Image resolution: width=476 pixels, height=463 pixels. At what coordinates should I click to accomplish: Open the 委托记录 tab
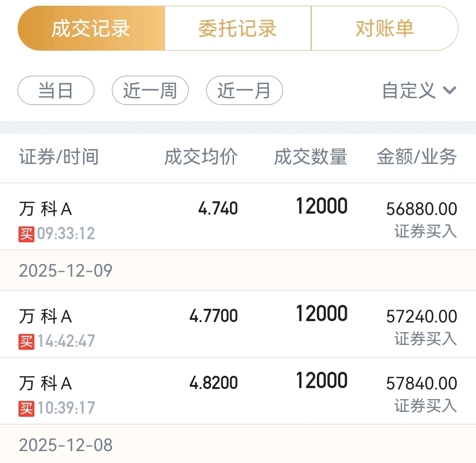(238, 28)
